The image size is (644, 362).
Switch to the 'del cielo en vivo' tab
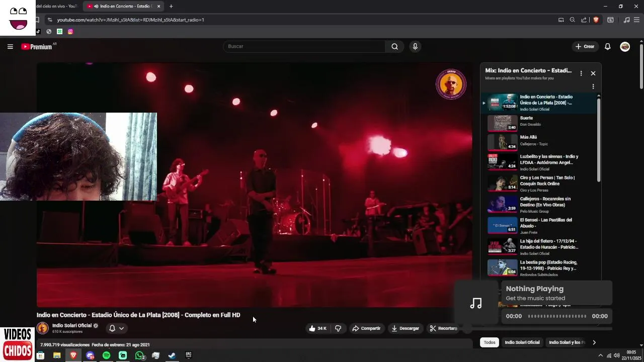pos(58,7)
